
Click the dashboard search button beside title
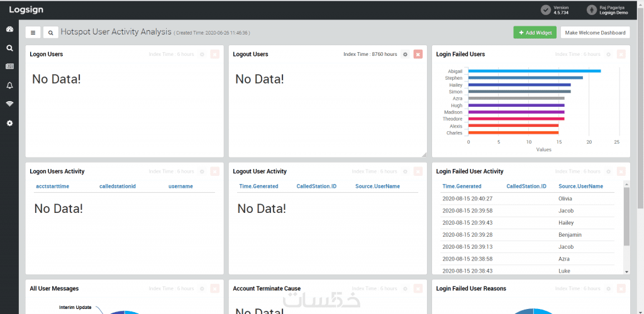[51, 33]
